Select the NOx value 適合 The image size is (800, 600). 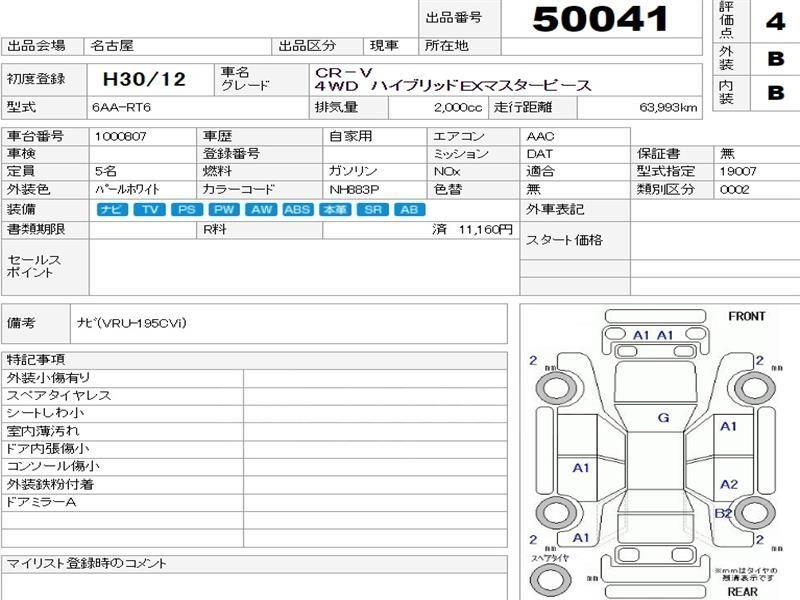tap(540, 171)
